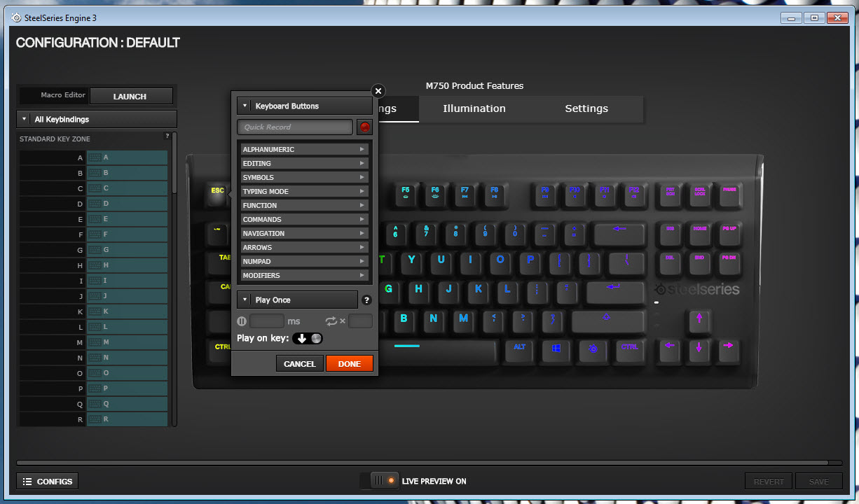Focus the Quick Record input field
The width and height of the screenshot is (859, 504).
[x=295, y=127]
